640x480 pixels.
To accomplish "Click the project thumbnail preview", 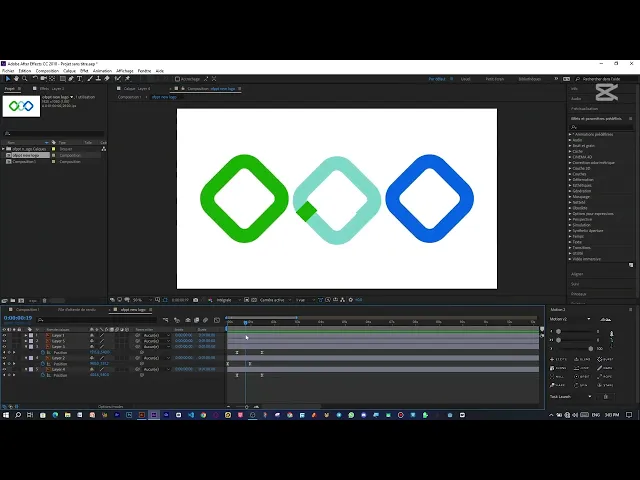I will pos(21,106).
